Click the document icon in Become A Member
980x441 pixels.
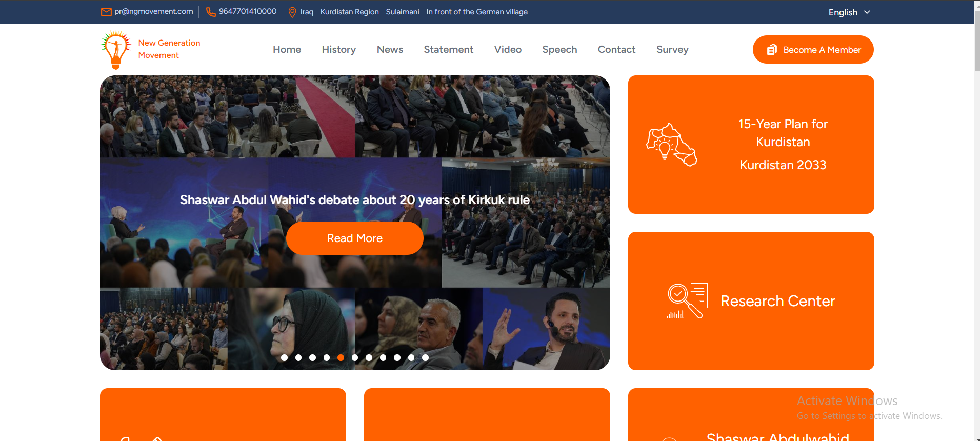click(772, 50)
